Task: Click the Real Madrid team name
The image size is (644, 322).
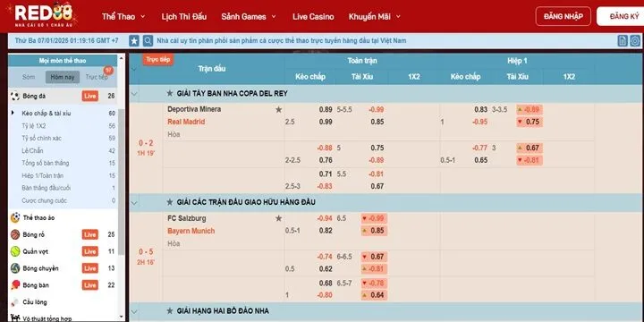Action: pos(186,122)
